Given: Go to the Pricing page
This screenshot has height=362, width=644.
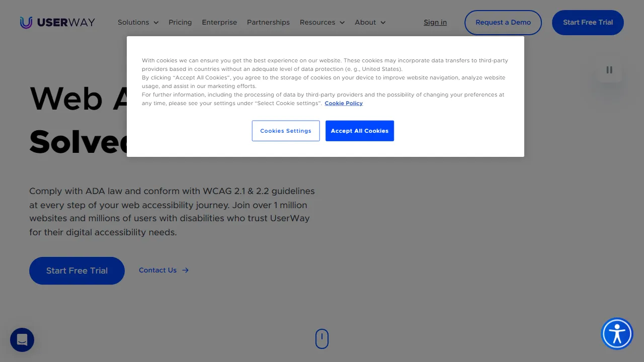Looking at the screenshot, I should pyautogui.click(x=180, y=22).
